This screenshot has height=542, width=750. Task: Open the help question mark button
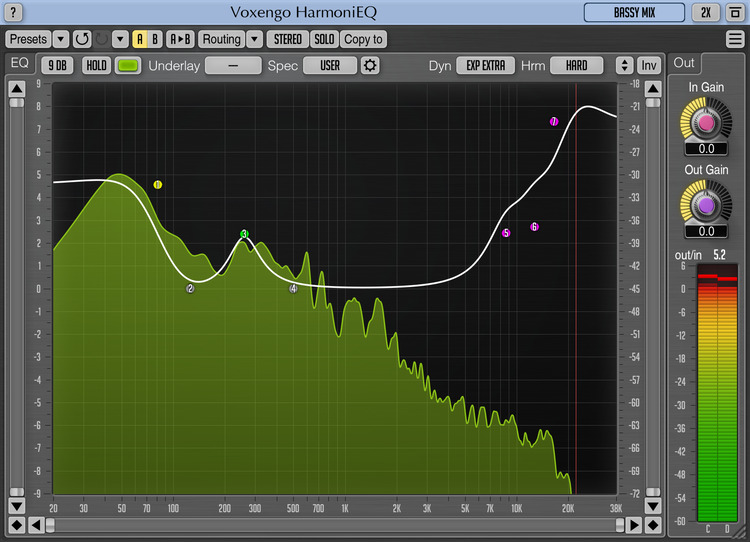click(x=13, y=12)
